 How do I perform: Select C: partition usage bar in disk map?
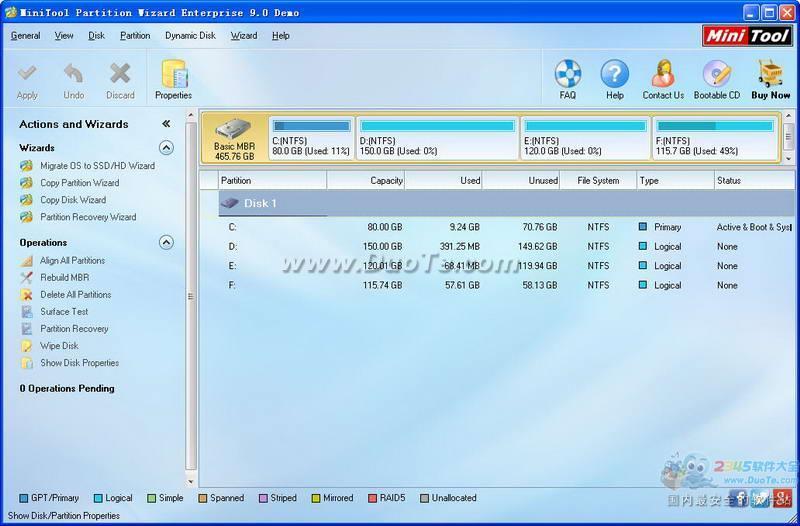[x=311, y=126]
